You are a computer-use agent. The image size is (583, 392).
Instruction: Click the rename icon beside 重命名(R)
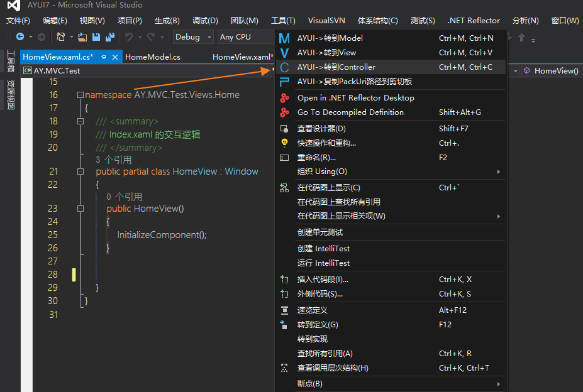[x=284, y=158]
